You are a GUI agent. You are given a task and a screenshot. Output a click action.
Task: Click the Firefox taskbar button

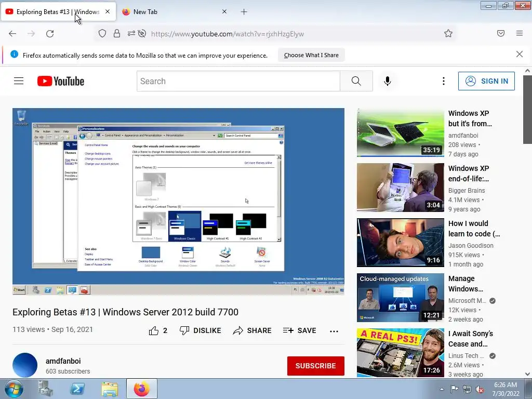tap(142, 389)
